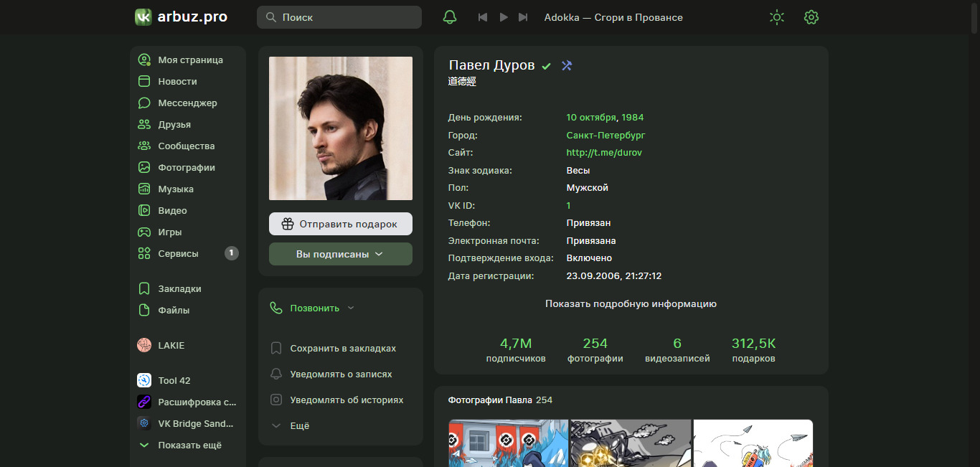This screenshot has width=980, height=467.
Task: Open VK Bridge Sandbox shortcut
Action: coord(188,424)
